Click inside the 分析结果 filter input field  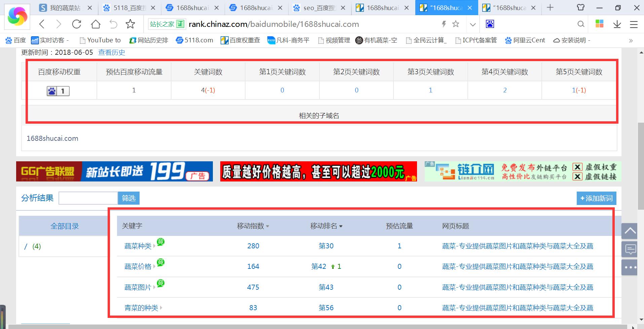[x=88, y=198]
